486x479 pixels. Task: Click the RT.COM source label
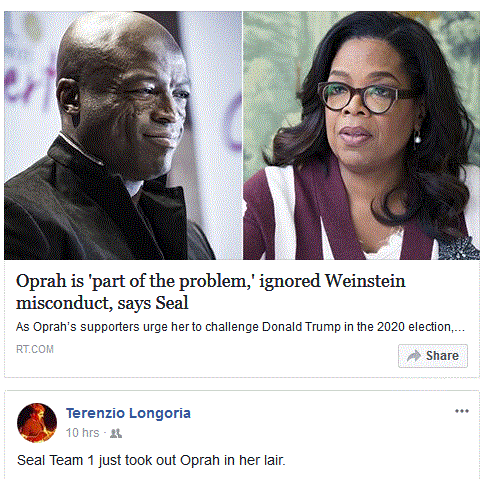pos(35,349)
